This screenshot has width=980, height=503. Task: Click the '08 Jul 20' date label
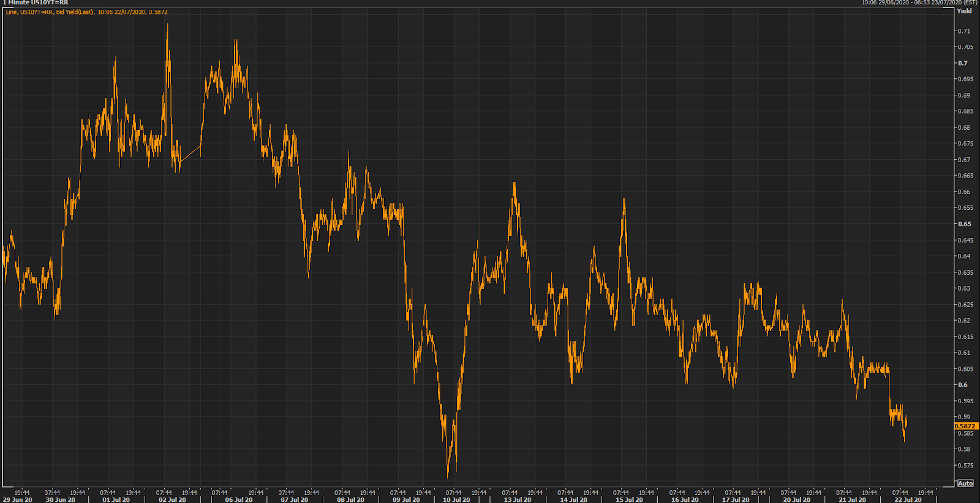coord(350,499)
